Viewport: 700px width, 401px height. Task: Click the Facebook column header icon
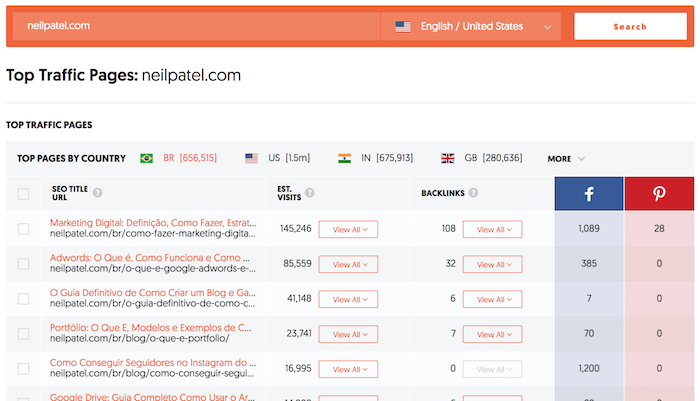point(589,194)
